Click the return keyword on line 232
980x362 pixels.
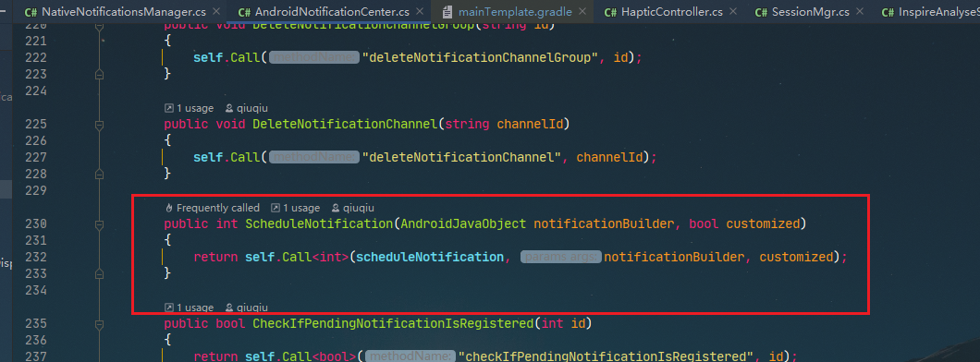point(215,257)
